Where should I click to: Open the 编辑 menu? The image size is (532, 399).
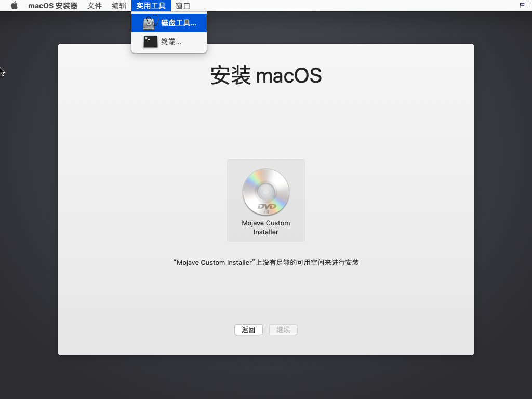[x=119, y=6]
